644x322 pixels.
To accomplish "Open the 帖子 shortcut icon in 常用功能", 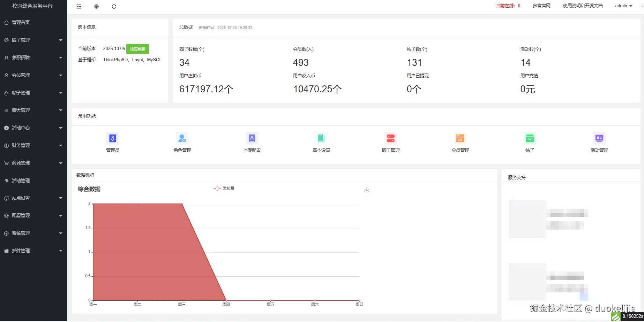I will (x=530, y=138).
